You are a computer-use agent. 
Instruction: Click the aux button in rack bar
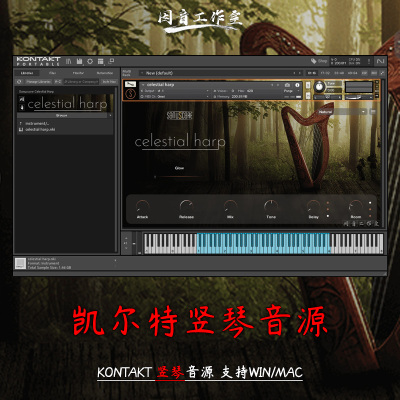click(374, 73)
